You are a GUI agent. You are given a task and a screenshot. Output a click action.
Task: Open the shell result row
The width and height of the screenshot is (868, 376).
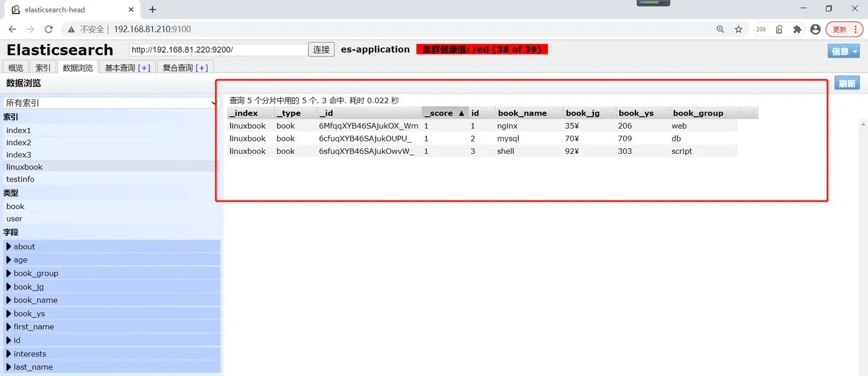[x=482, y=151]
